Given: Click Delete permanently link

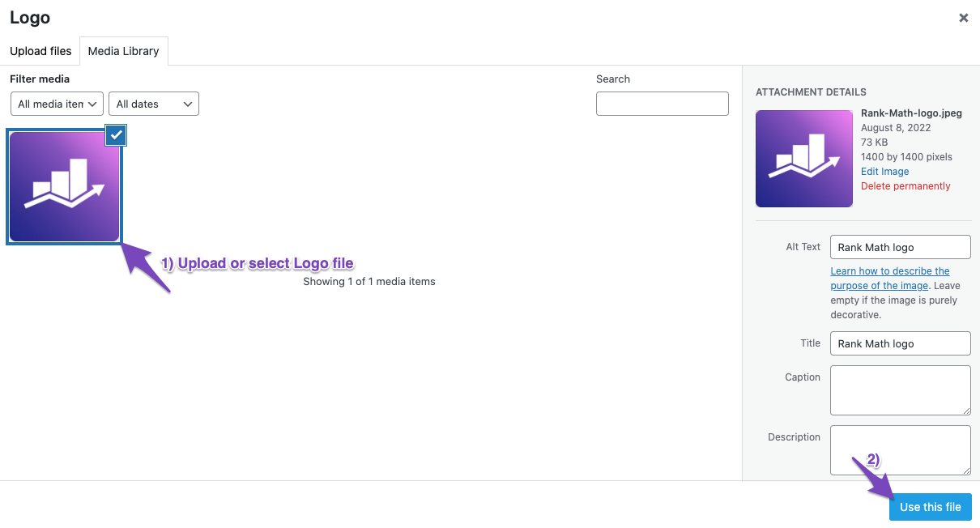Looking at the screenshot, I should pos(905,186).
